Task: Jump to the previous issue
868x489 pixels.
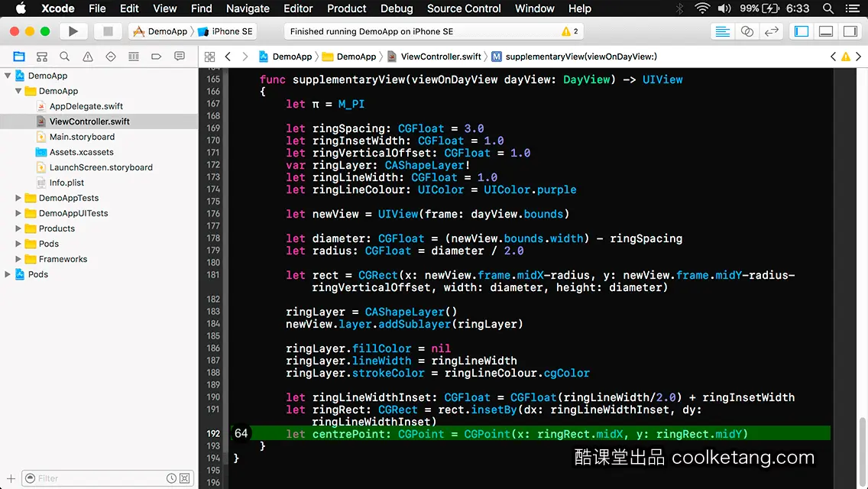Action: (833, 57)
